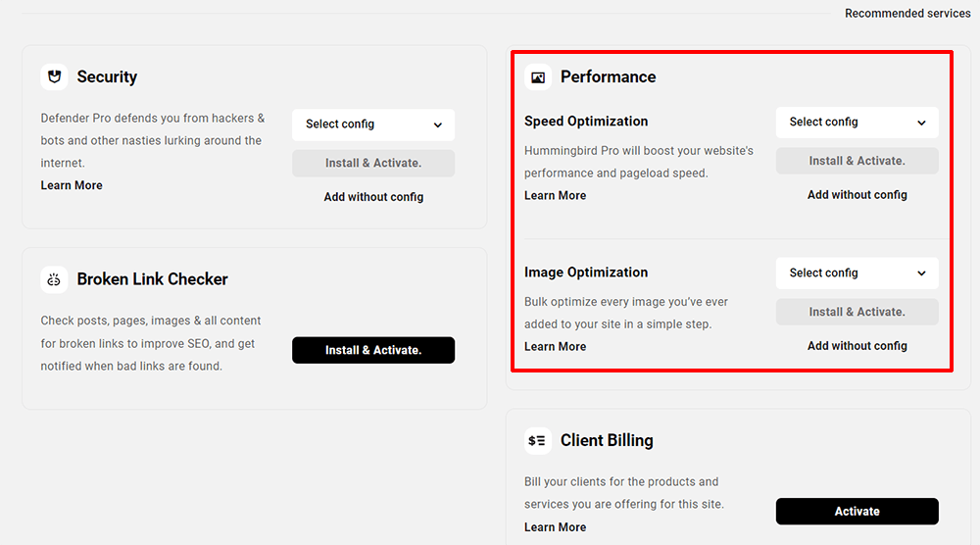
Task: Open the Security Select config dropdown
Action: tap(373, 124)
